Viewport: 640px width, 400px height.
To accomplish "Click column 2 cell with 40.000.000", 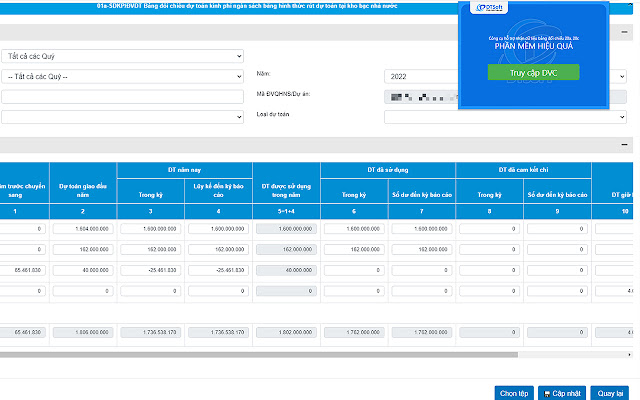I will pyautogui.click(x=83, y=270).
